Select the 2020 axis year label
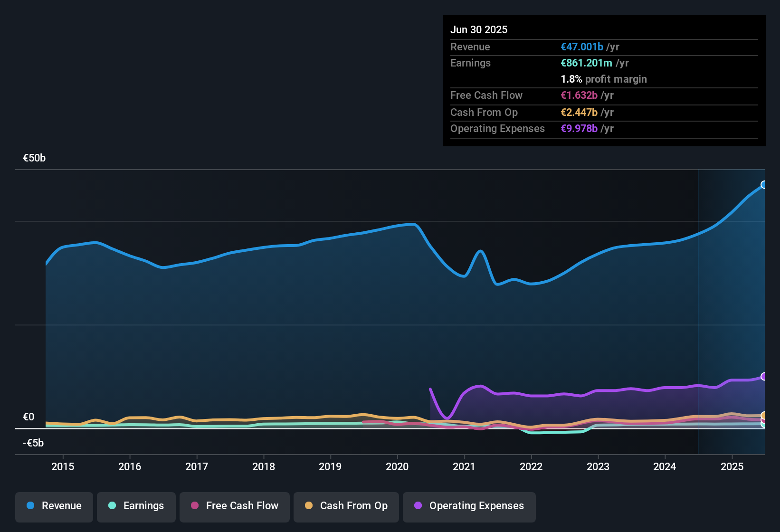780x532 pixels. (397, 466)
